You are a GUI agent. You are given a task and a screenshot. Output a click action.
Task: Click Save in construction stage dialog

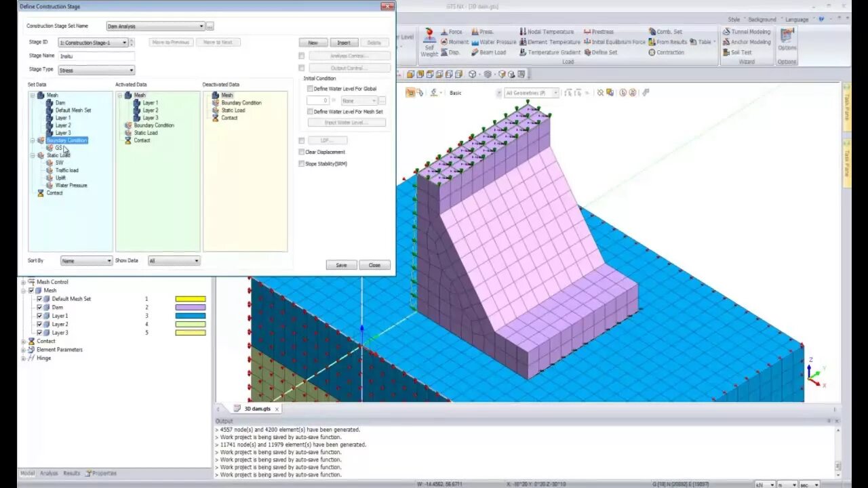341,265
